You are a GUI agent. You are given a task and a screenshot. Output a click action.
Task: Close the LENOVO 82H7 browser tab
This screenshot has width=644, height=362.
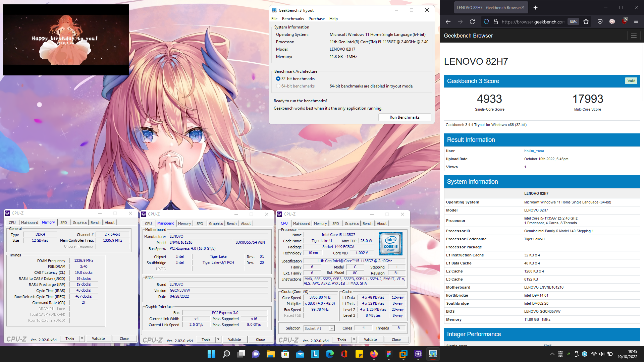[523, 7]
